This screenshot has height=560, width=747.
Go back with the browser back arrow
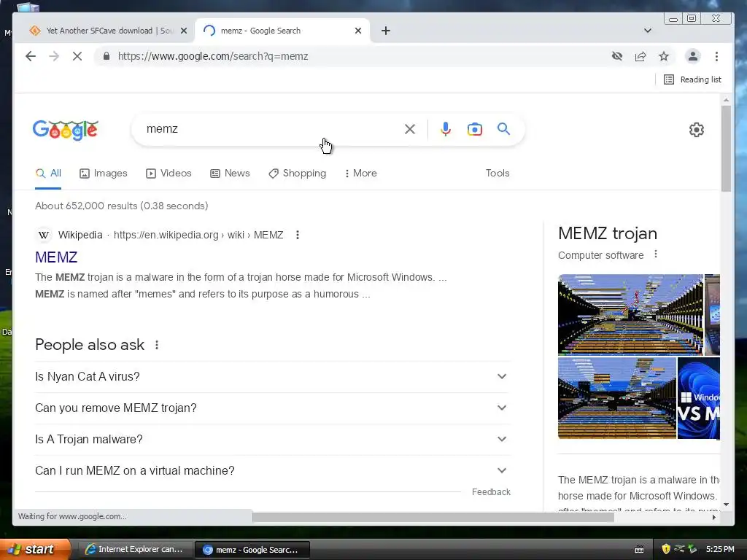31,56
